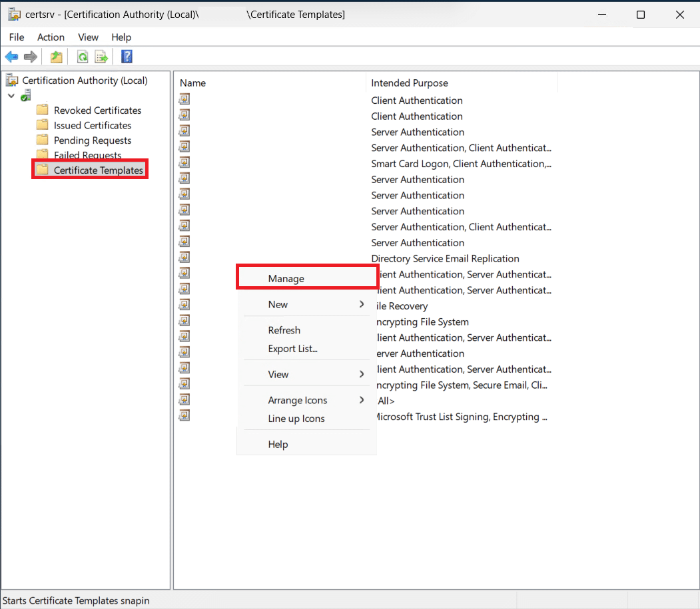The width and height of the screenshot is (700, 609).
Task: Click the blue Help toolbar icon
Action: tap(127, 57)
